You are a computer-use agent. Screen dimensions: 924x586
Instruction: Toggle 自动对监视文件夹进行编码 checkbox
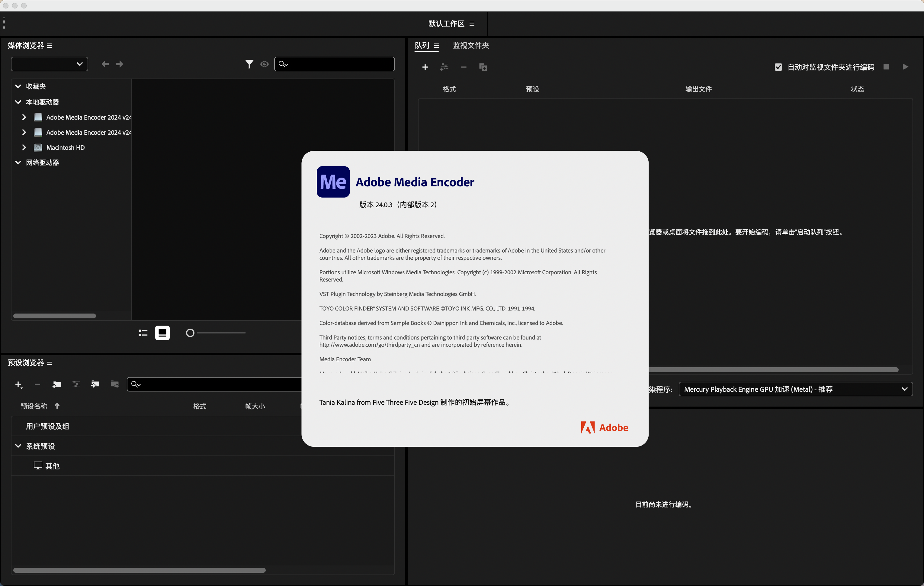tap(778, 67)
